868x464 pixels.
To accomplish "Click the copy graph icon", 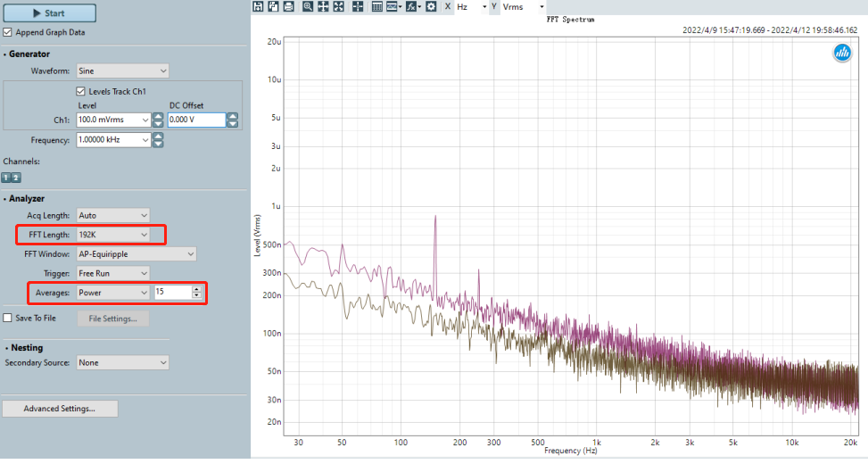I will 274,6.
